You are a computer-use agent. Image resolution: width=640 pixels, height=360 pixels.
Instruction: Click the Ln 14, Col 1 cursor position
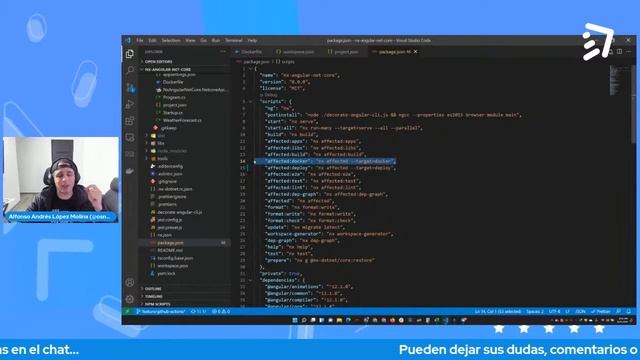(498, 311)
